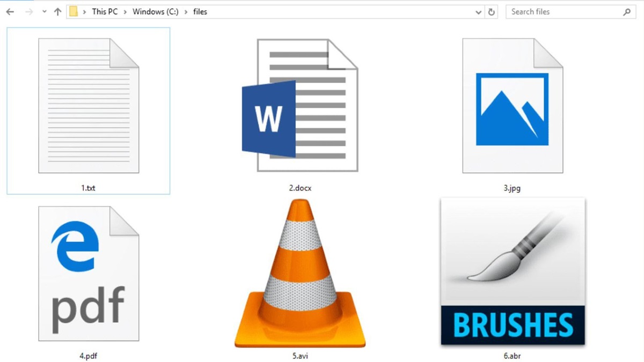Click the Search files input box
The height and width of the screenshot is (362, 644).
click(x=570, y=12)
